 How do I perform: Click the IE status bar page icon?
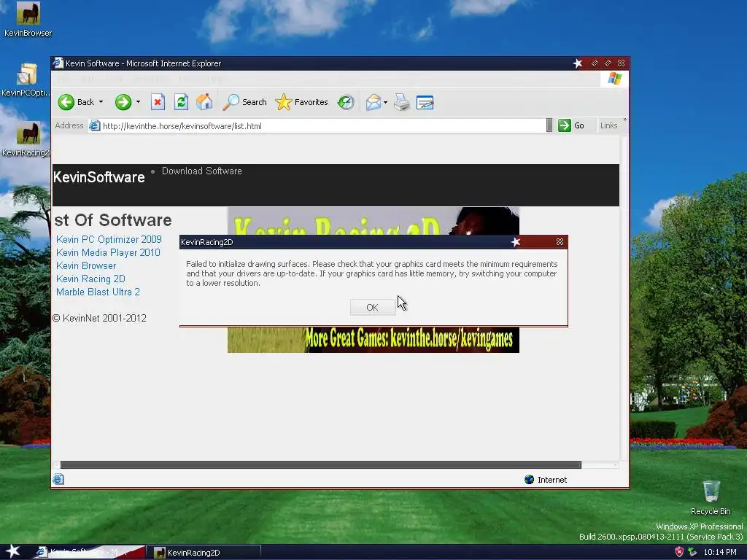click(x=58, y=480)
